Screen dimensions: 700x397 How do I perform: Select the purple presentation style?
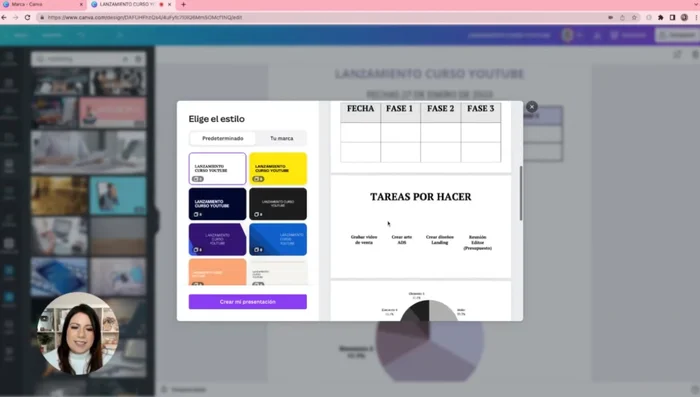(217, 239)
